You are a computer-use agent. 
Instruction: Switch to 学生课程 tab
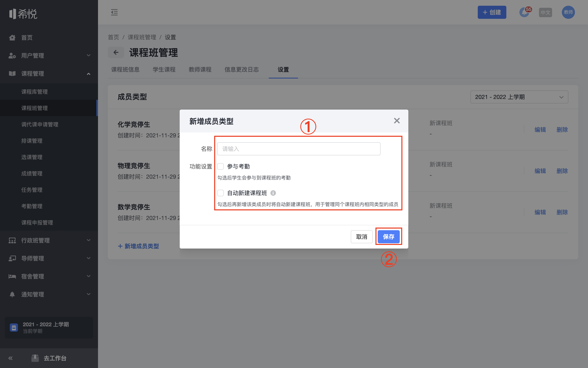point(164,70)
